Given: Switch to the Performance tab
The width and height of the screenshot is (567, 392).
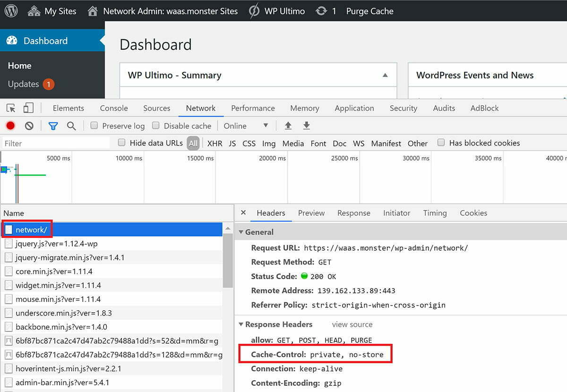Looking at the screenshot, I should click(x=253, y=108).
